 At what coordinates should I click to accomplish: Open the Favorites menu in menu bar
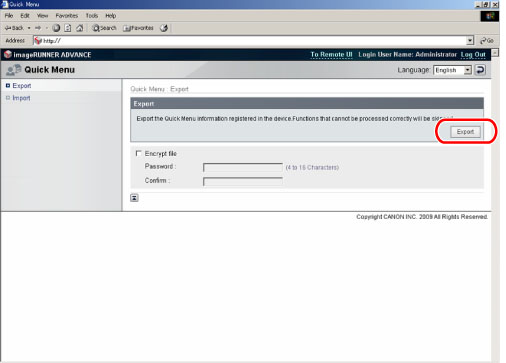(67, 16)
